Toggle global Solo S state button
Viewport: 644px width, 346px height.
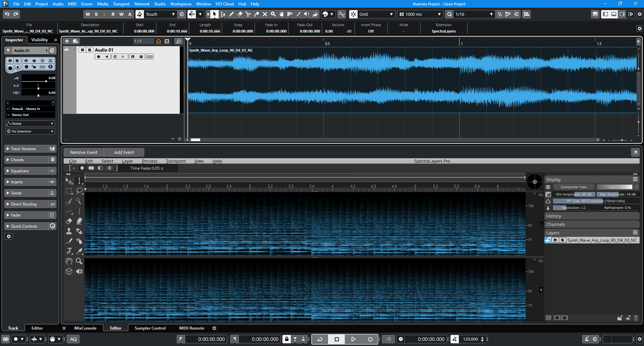[x=96, y=14]
